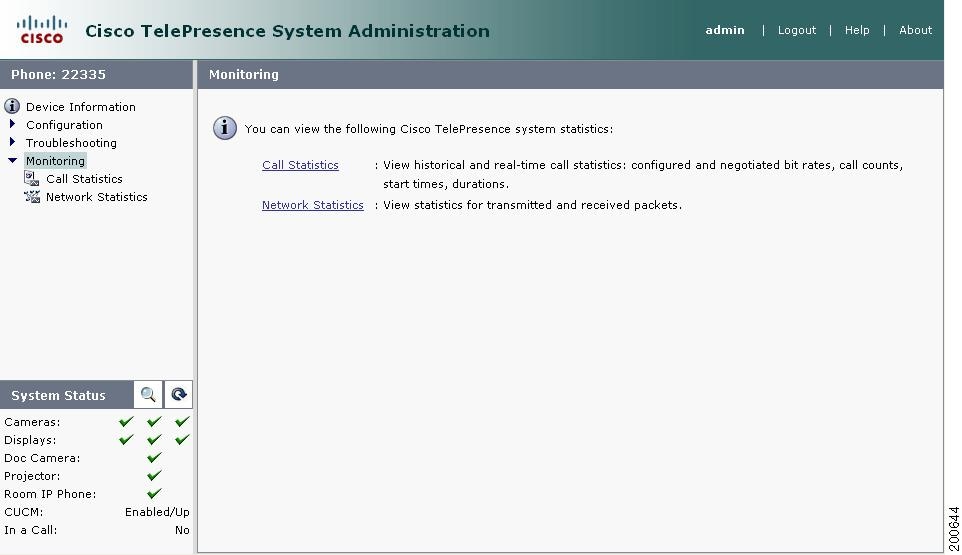Click the Device Information info icon
Image resolution: width=962 pixels, height=555 pixels.
[12, 106]
